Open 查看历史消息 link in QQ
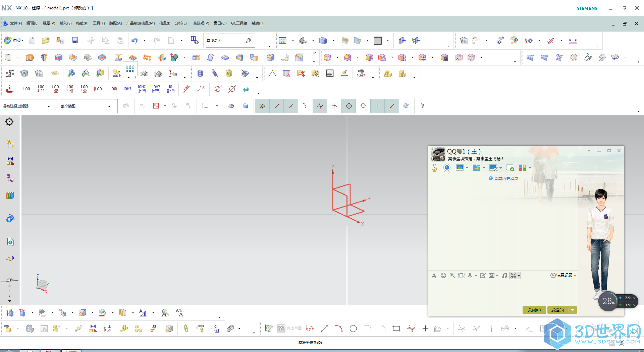 (x=506, y=179)
